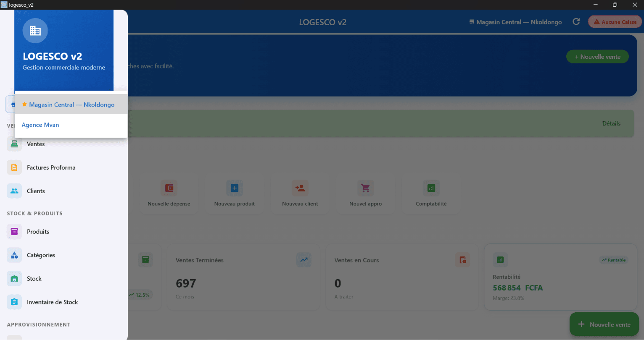Click the 568 854 FCFA amount
The width and height of the screenshot is (644, 340).
(518, 288)
